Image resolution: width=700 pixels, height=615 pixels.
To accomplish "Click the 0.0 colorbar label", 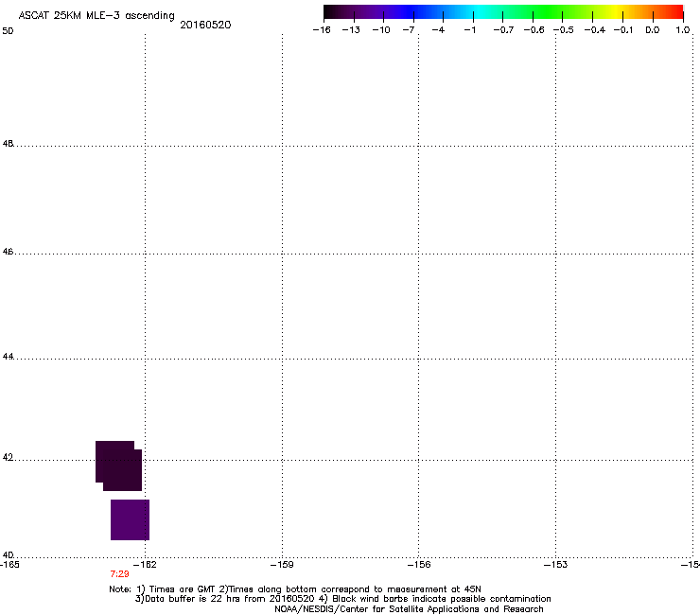I will click(x=653, y=30).
